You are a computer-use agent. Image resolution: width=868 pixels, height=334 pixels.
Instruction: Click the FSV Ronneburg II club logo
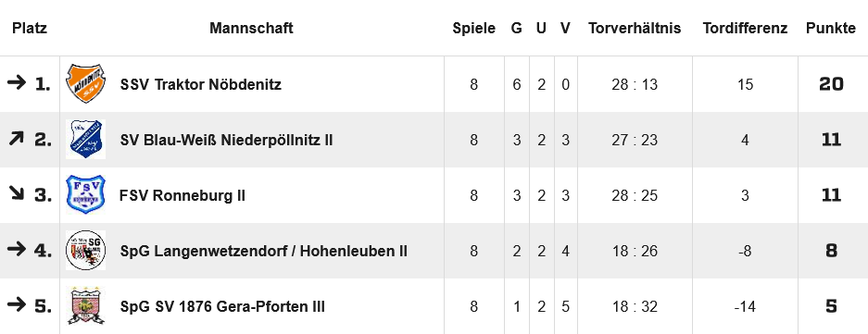(85, 194)
